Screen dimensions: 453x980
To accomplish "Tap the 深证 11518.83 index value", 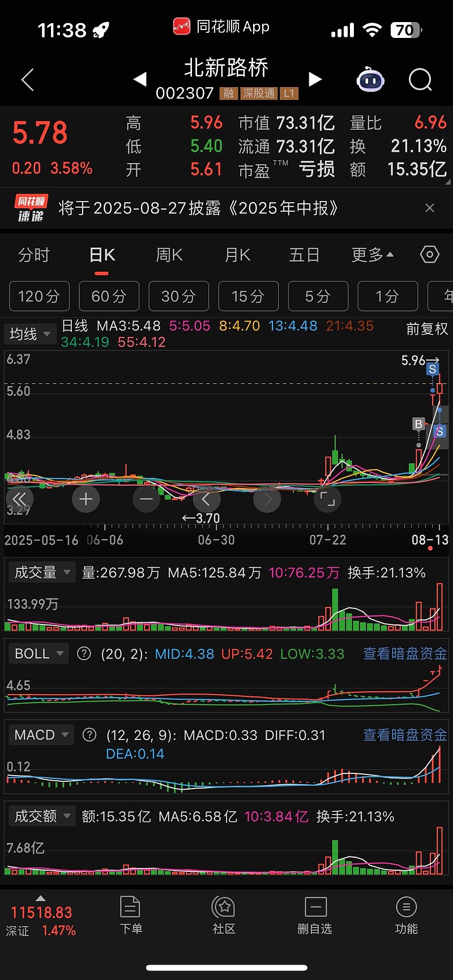I will 41,913.
